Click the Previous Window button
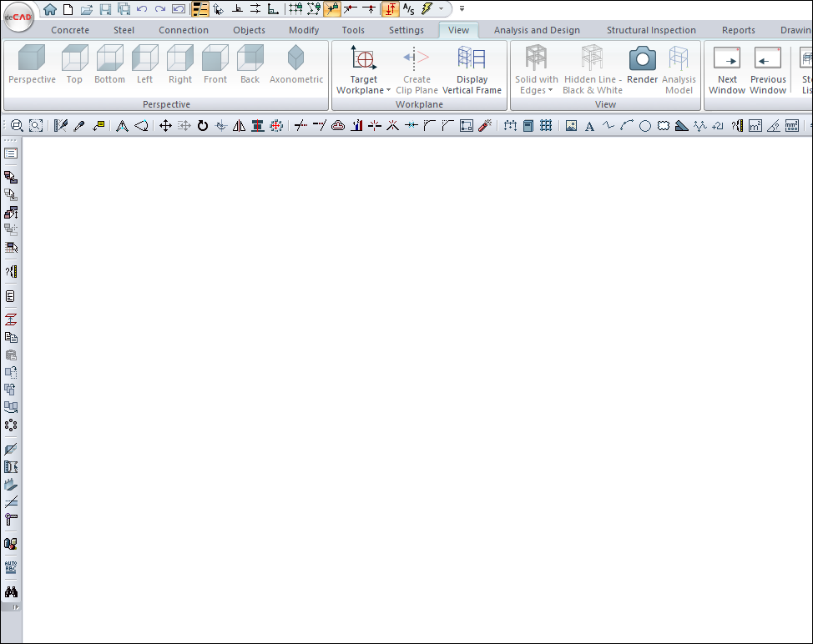Screen dimensions: 813x644 (767, 69)
